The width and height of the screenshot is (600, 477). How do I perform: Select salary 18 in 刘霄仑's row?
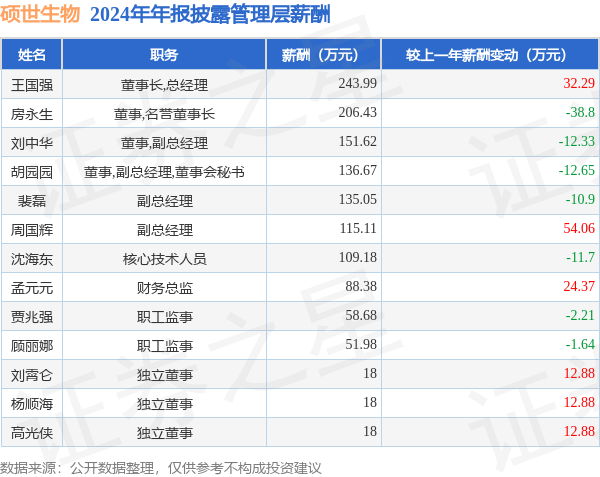(x=370, y=374)
